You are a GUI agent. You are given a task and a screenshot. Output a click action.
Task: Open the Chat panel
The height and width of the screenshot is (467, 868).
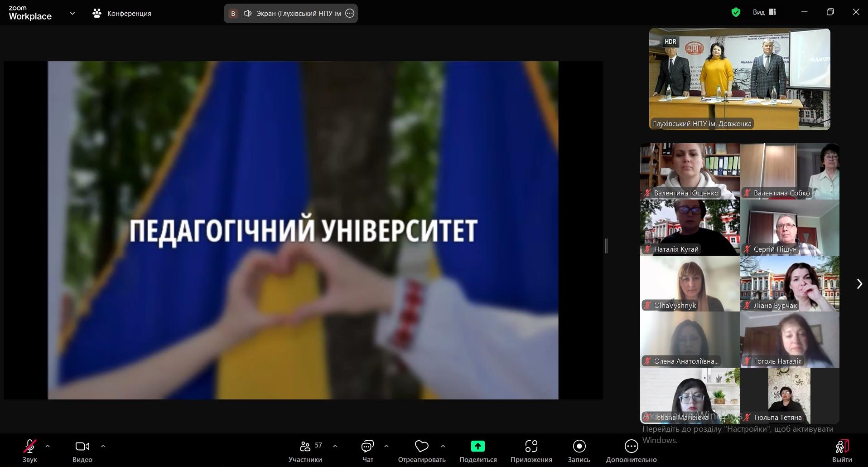(367, 447)
